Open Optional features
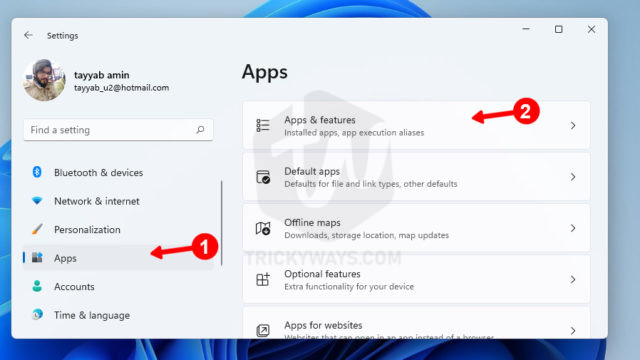The width and height of the screenshot is (640, 360). click(416, 279)
